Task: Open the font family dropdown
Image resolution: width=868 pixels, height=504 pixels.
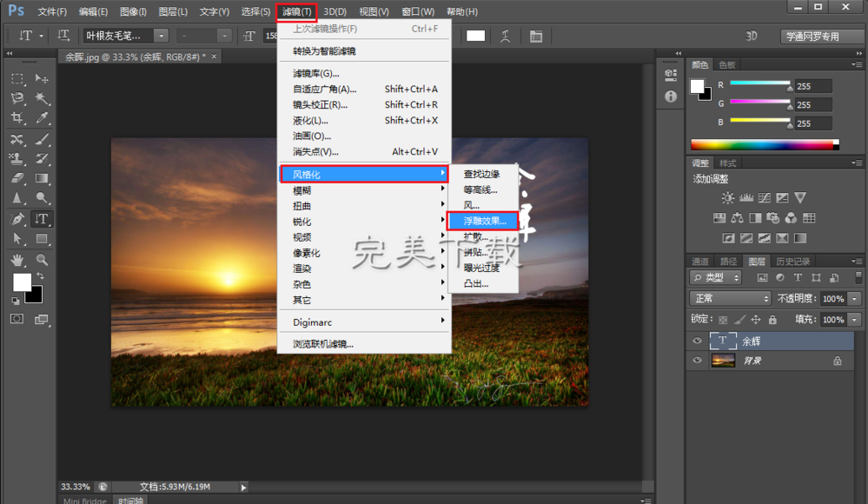Action: pyautogui.click(x=161, y=36)
